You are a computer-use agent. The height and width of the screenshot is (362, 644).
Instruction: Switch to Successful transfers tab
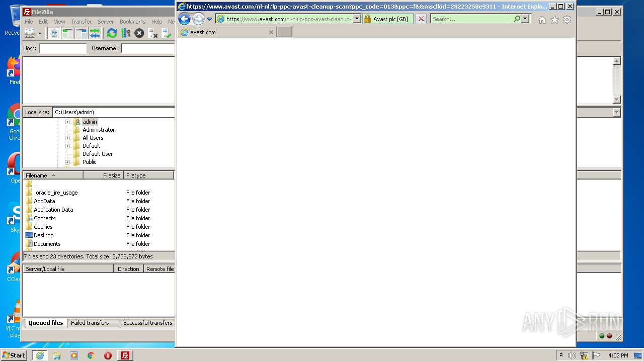click(x=147, y=323)
